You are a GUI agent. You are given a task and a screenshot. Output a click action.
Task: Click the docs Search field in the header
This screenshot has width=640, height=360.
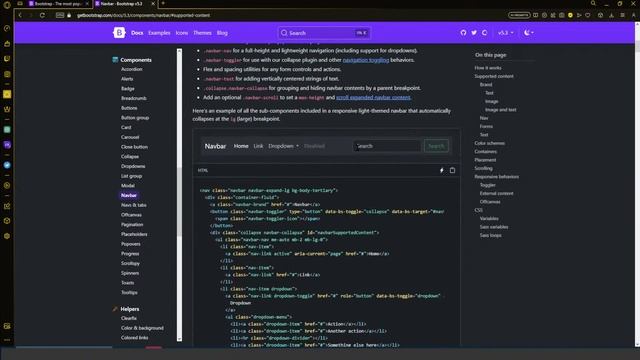pyautogui.click(x=324, y=33)
